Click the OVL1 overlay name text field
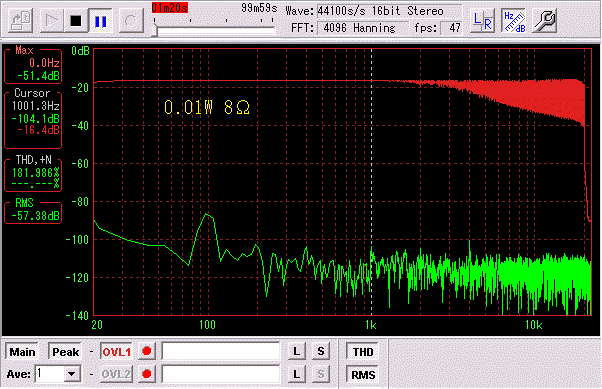The height and width of the screenshot is (389, 602). [x=221, y=351]
